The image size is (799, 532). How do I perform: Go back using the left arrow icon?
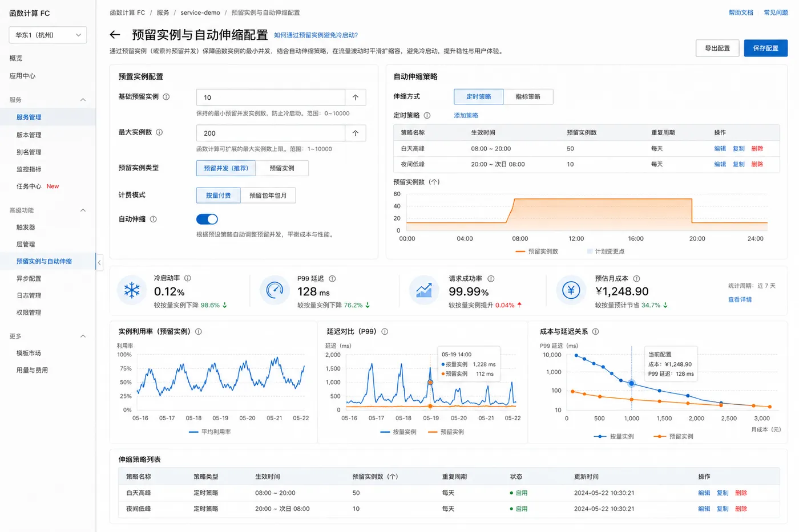point(115,35)
